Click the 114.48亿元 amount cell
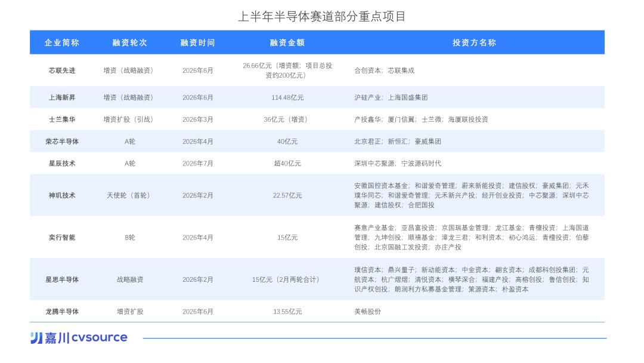This screenshot has height=363, width=644. coord(287,97)
